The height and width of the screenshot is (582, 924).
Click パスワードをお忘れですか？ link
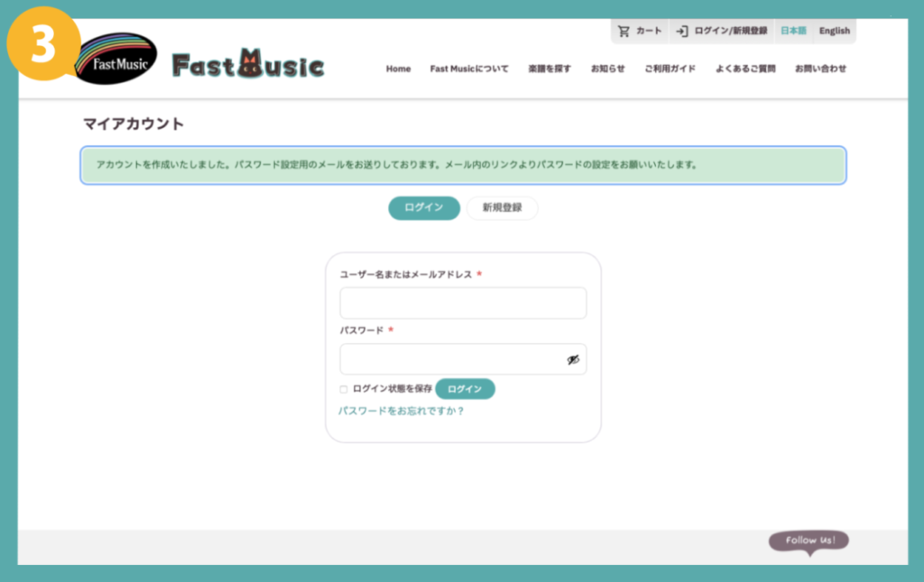click(x=402, y=411)
